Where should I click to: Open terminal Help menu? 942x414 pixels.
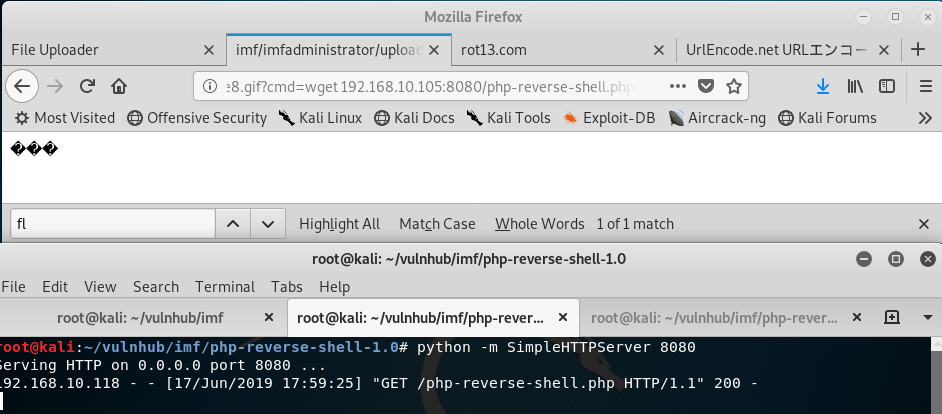click(x=335, y=287)
